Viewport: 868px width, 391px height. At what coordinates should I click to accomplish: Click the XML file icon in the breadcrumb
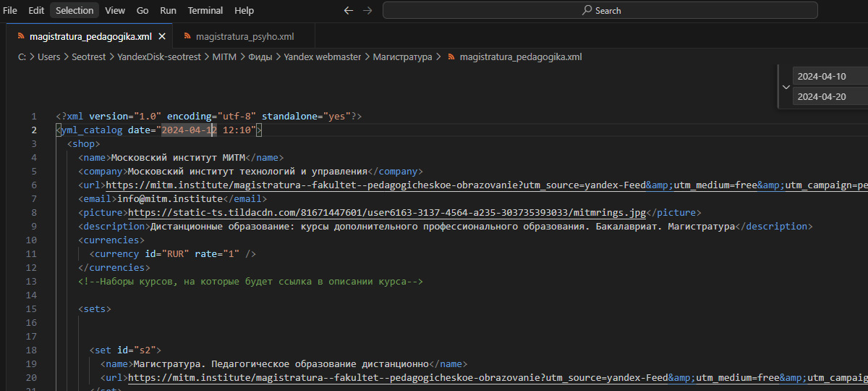[x=452, y=56]
